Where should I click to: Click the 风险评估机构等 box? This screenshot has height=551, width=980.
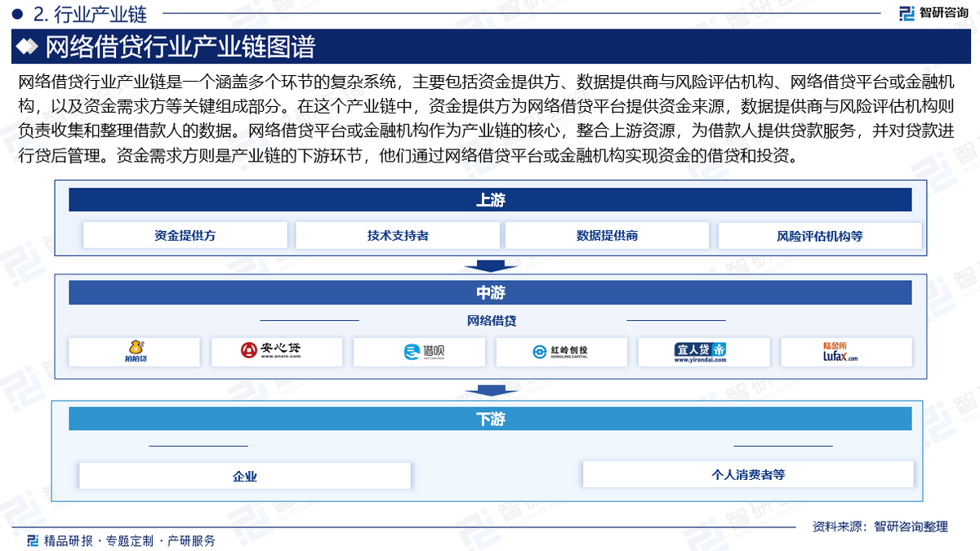[x=820, y=237]
